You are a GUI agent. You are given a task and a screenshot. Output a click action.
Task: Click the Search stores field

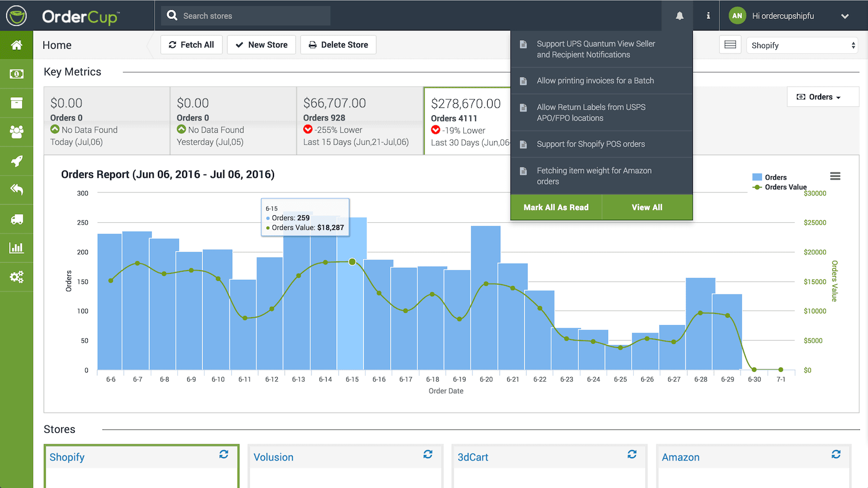point(246,16)
